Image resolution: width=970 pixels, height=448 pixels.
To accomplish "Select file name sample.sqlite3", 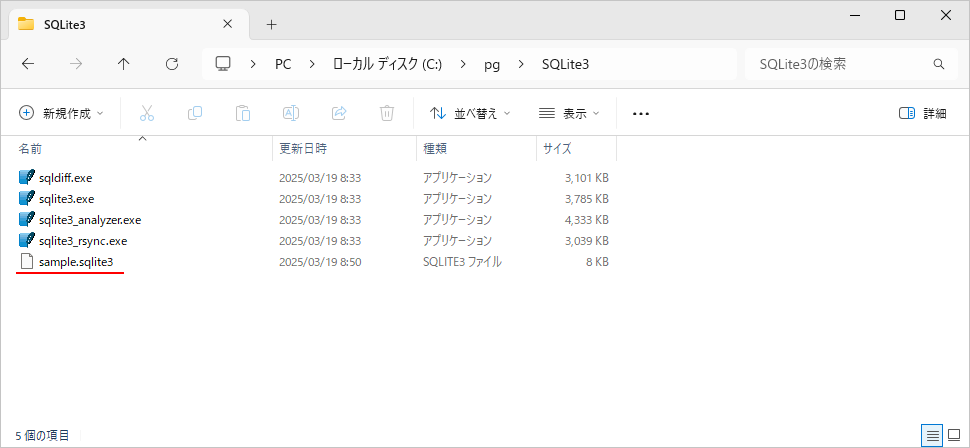I will (76, 262).
